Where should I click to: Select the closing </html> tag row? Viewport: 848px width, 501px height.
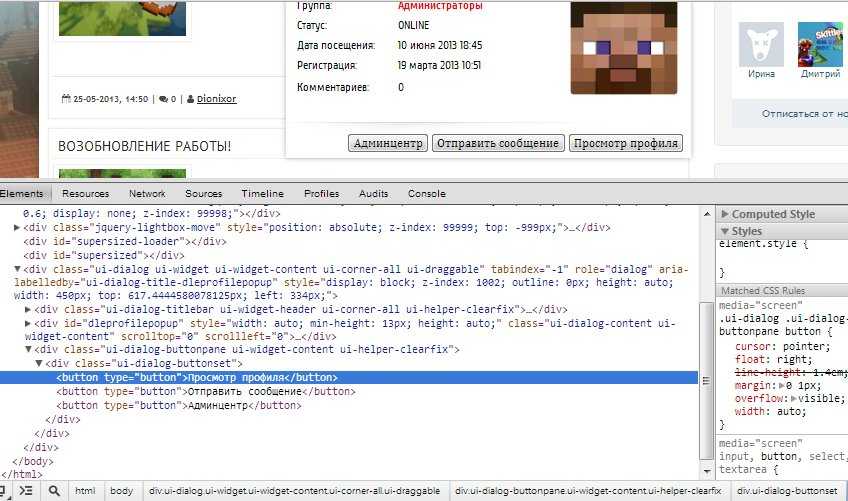tap(22, 474)
